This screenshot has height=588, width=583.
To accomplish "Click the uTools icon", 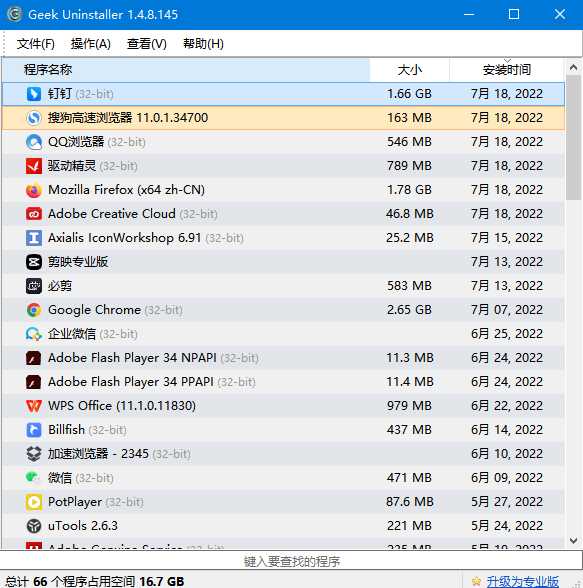I will coord(34,526).
